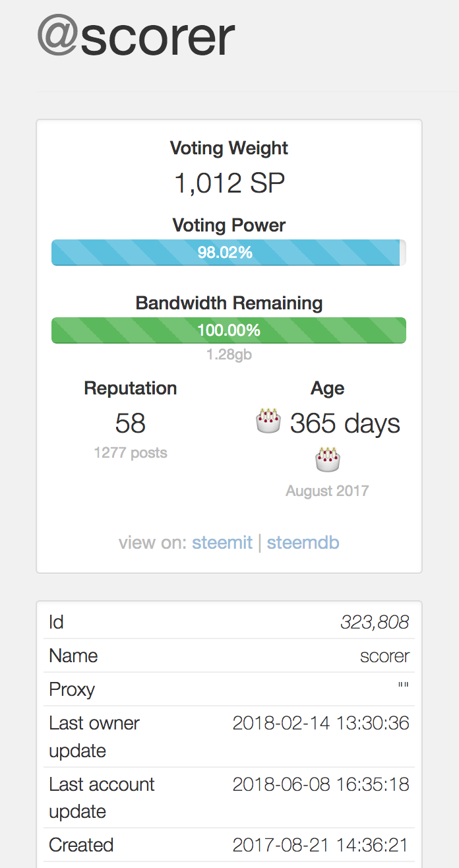Select the Name row value scorer
Screen dimensions: 459x868
[384, 656]
